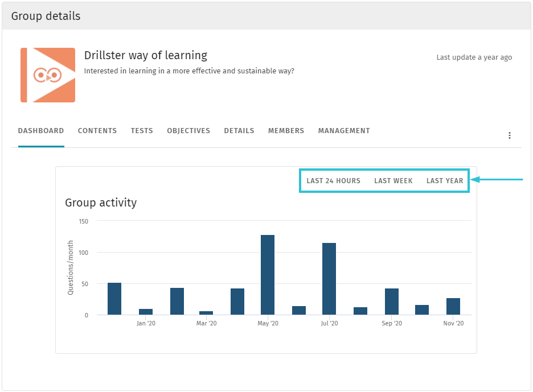View the Details tab
The height and width of the screenshot is (392, 533).
pos(239,131)
